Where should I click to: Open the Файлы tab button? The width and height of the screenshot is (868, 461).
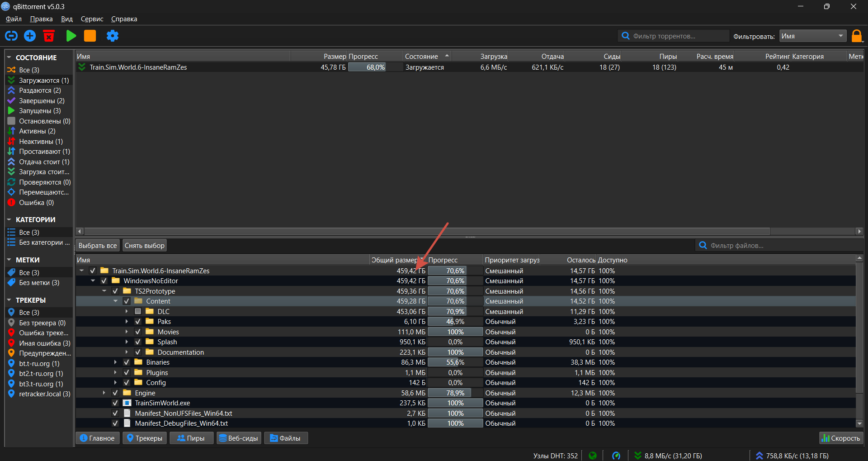[286, 438]
